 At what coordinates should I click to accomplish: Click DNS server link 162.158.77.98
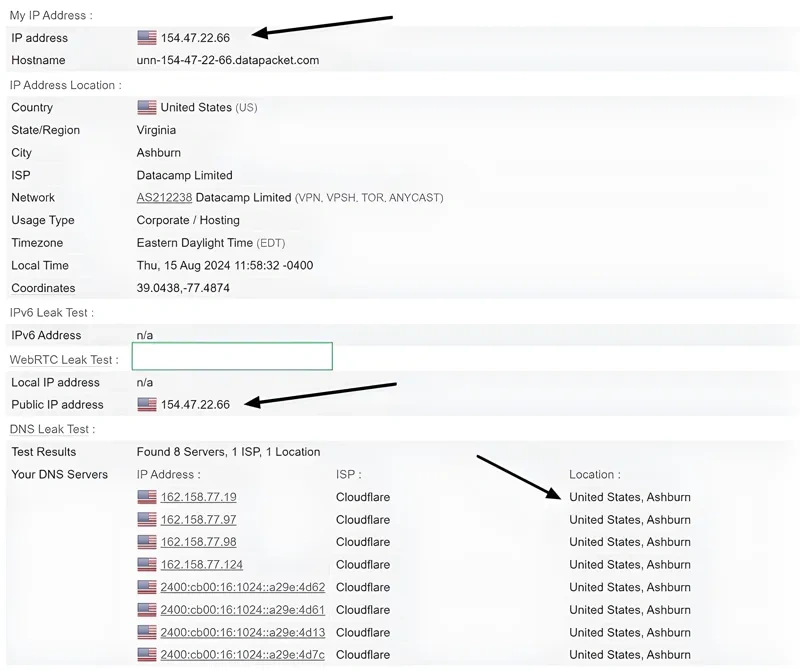tap(198, 542)
